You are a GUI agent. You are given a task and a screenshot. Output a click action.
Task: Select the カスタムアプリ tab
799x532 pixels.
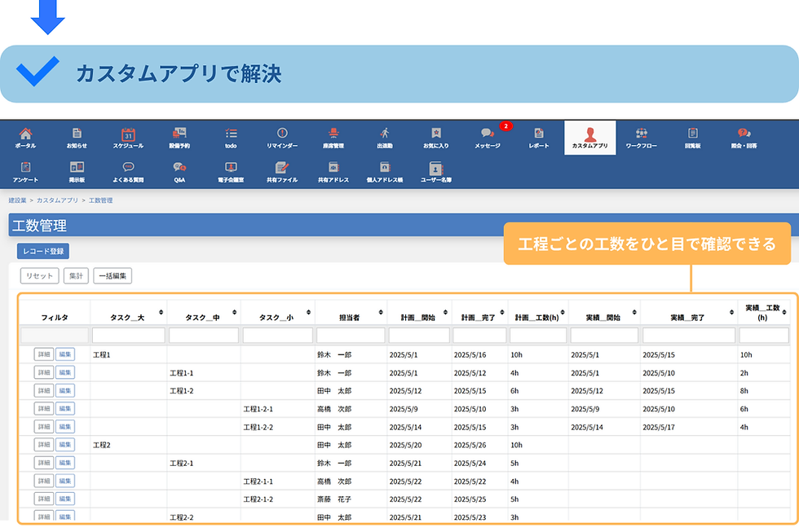pos(590,138)
